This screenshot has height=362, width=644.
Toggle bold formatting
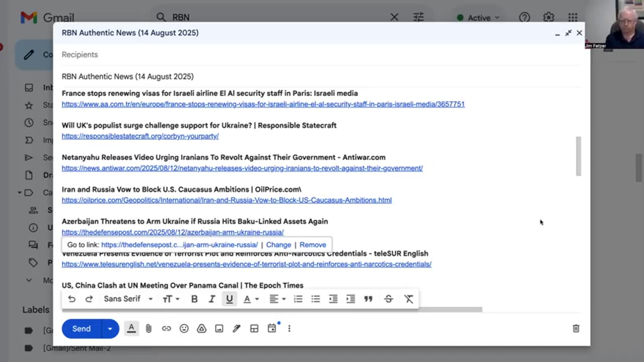pyautogui.click(x=194, y=299)
